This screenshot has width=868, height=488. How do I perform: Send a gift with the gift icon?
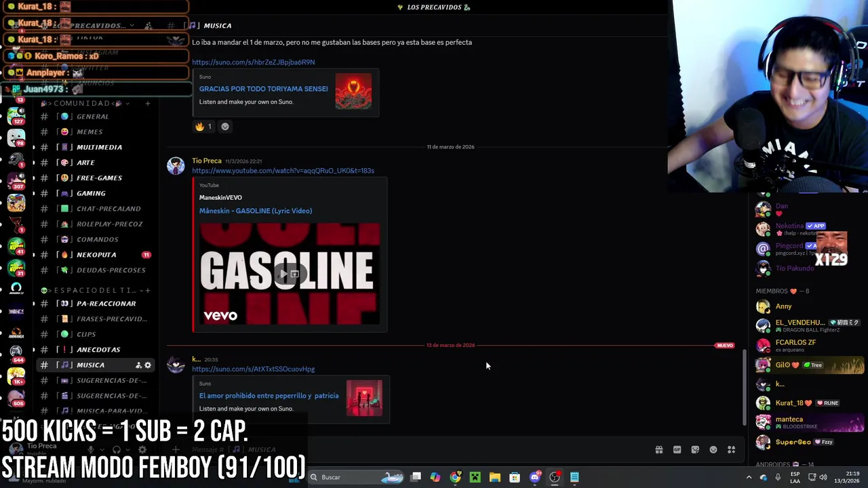pyautogui.click(x=658, y=450)
